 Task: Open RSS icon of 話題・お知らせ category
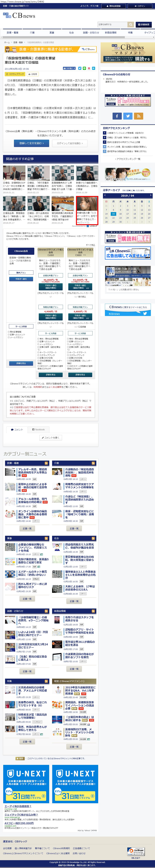coord(46,611)
